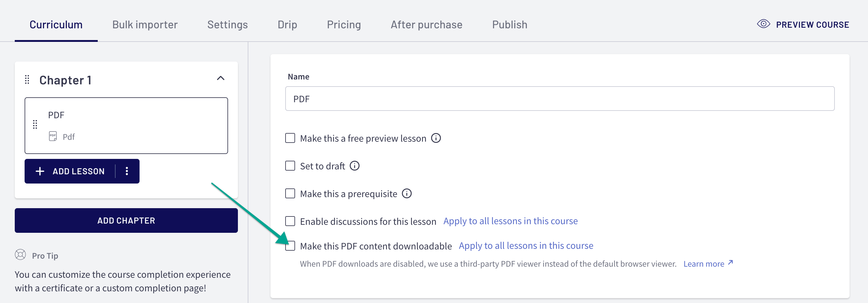Screen dimensions: 868x303
Task: Click the Chapter 1 drag handle icon
Action: point(27,80)
